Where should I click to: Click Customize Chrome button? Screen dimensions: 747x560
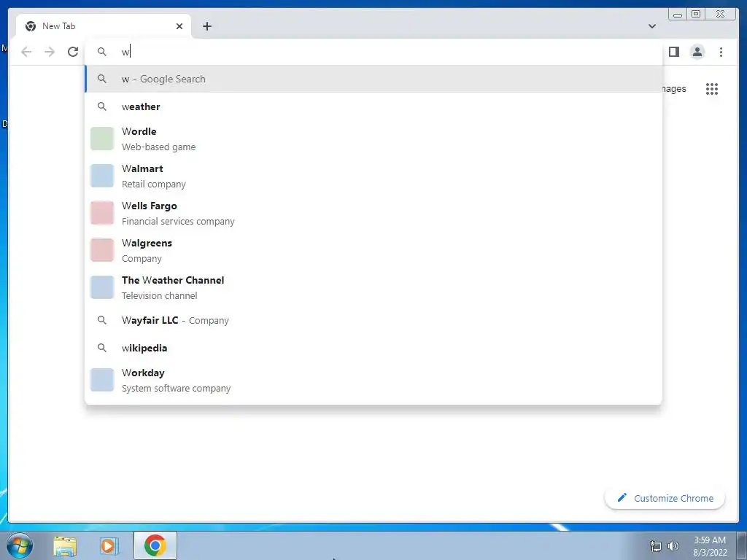pos(665,498)
